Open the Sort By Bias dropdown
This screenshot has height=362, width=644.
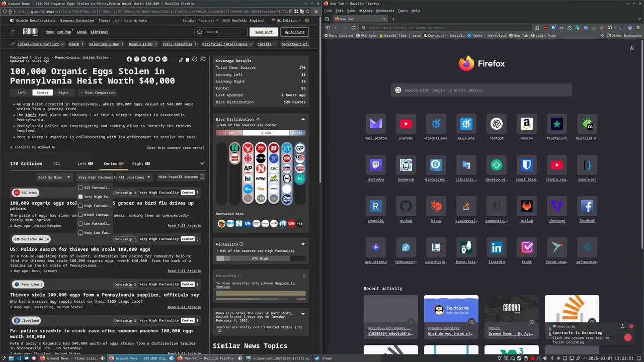click(x=54, y=177)
